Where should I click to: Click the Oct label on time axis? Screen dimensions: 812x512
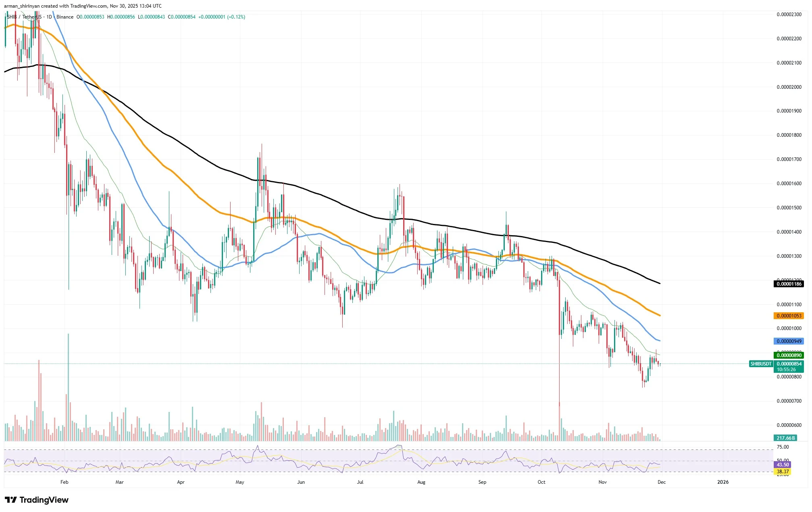541,482
